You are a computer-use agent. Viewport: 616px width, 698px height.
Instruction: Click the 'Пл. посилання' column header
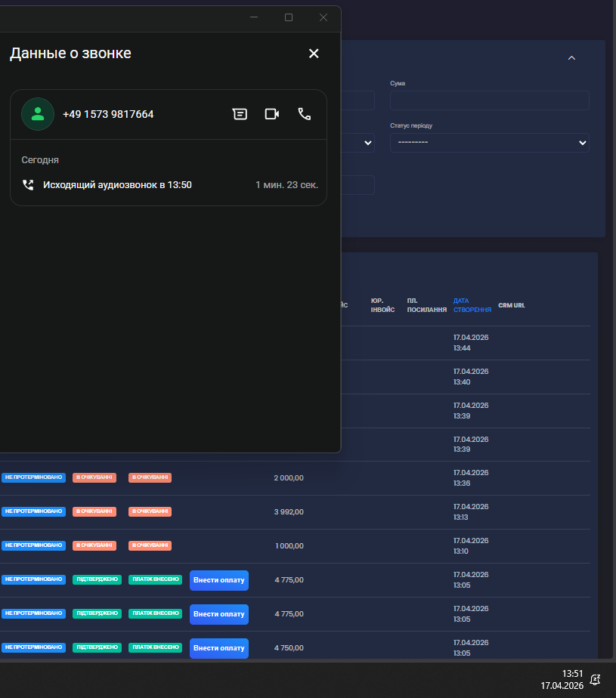(427, 305)
